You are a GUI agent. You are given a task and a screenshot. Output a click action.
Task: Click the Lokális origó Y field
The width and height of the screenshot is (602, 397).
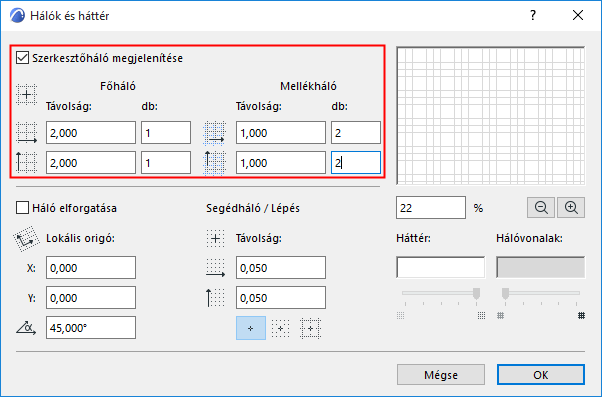click(x=91, y=298)
